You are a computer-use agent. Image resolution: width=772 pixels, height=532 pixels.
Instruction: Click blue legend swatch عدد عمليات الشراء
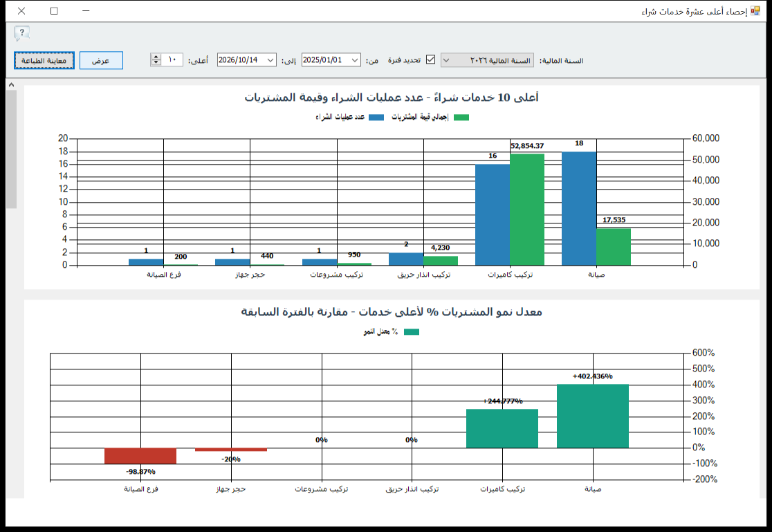[x=376, y=117]
